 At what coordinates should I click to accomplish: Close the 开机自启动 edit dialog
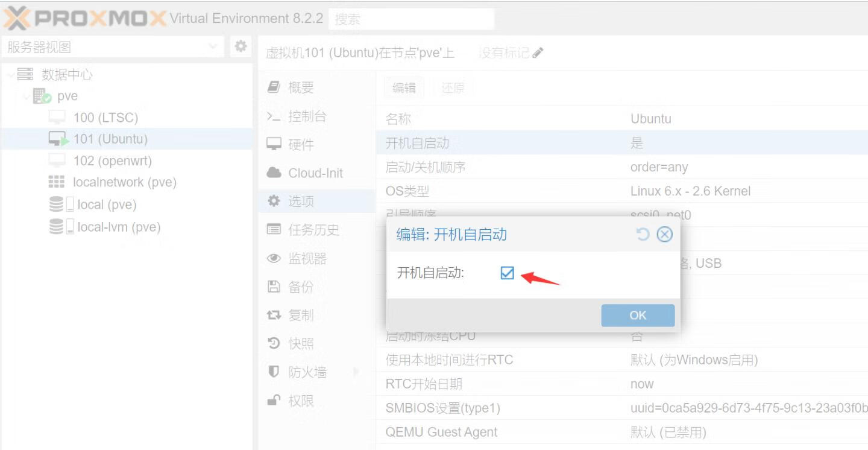(664, 234)
